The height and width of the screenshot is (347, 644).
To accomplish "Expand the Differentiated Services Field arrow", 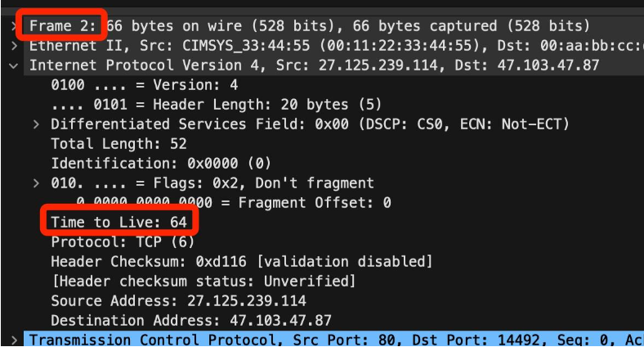I will (x=36, y=124).
